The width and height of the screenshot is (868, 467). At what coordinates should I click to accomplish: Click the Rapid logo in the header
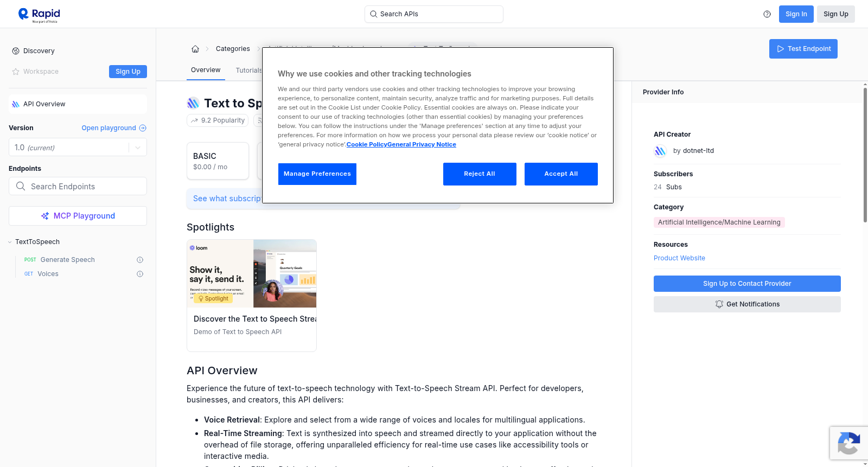click(39, 15)
